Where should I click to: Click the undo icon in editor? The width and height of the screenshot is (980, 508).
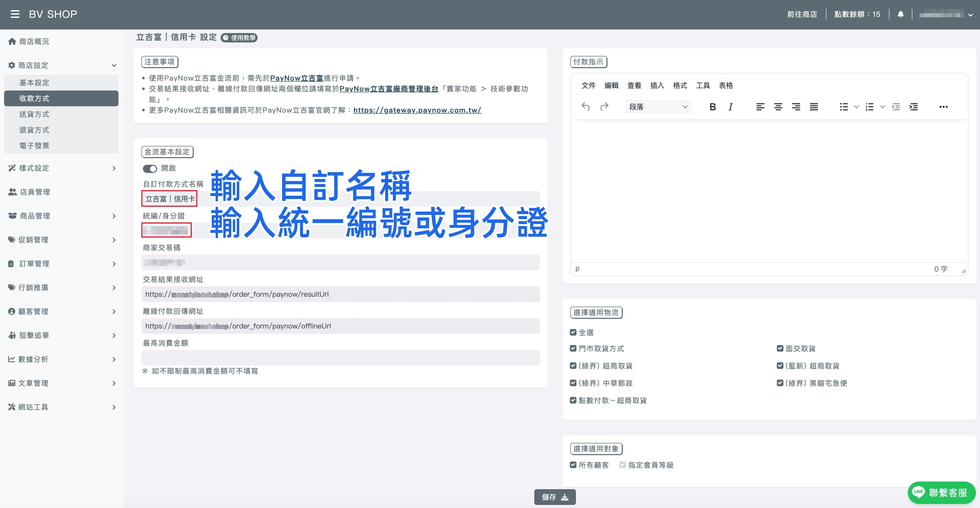click(586, 107)
